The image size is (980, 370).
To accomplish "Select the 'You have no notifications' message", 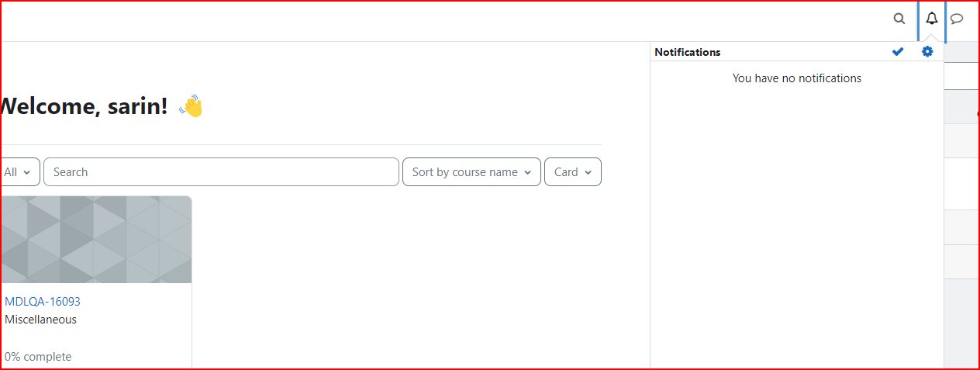I will click(797, 78).
